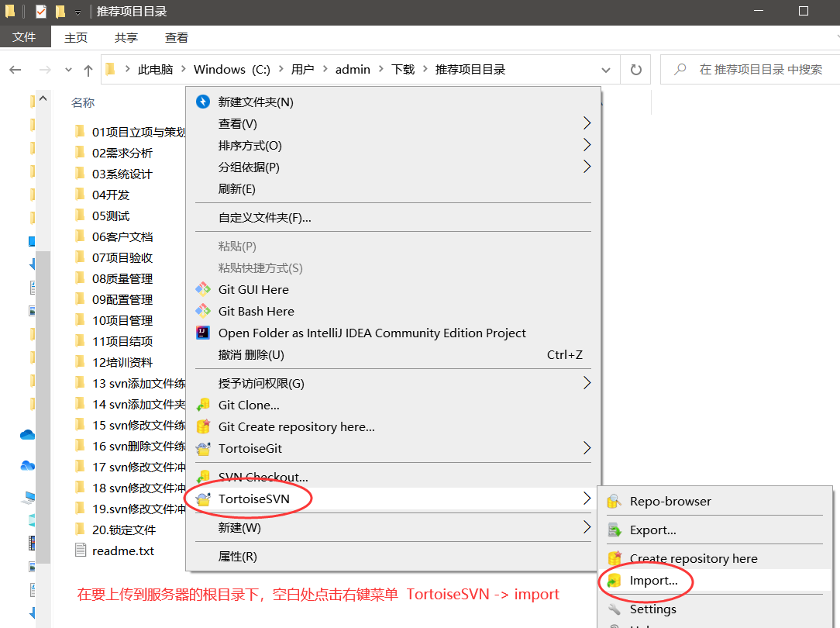Go up one folder level arrow

click(x=88, y=70)
